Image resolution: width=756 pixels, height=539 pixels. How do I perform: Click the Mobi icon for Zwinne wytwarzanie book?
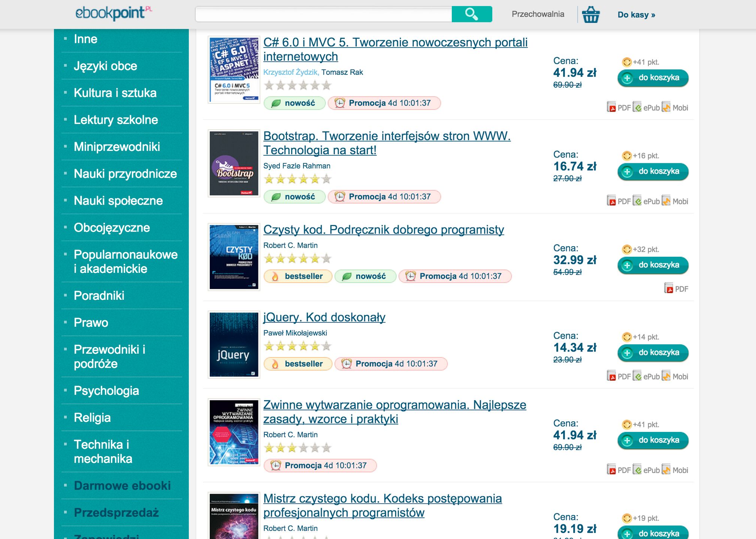tap(666, 469)
